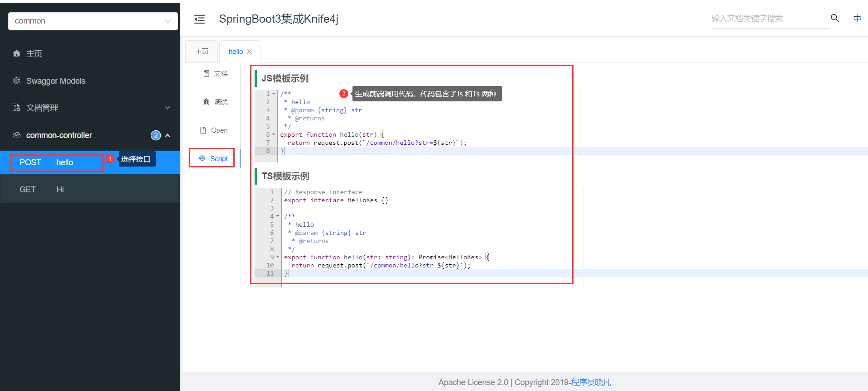Click the 文档管理 document icon
This screenshot has height=391, width=868.
[17, 108]
